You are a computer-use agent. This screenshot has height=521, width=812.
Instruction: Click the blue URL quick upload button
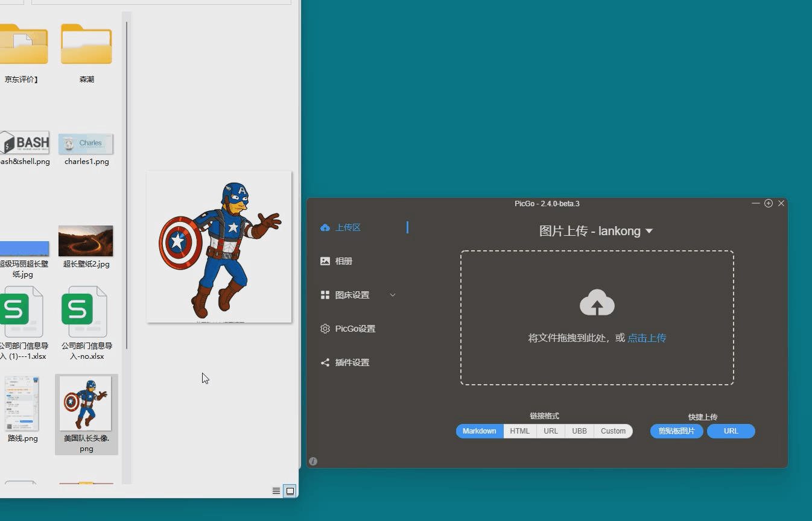[731, 431]
